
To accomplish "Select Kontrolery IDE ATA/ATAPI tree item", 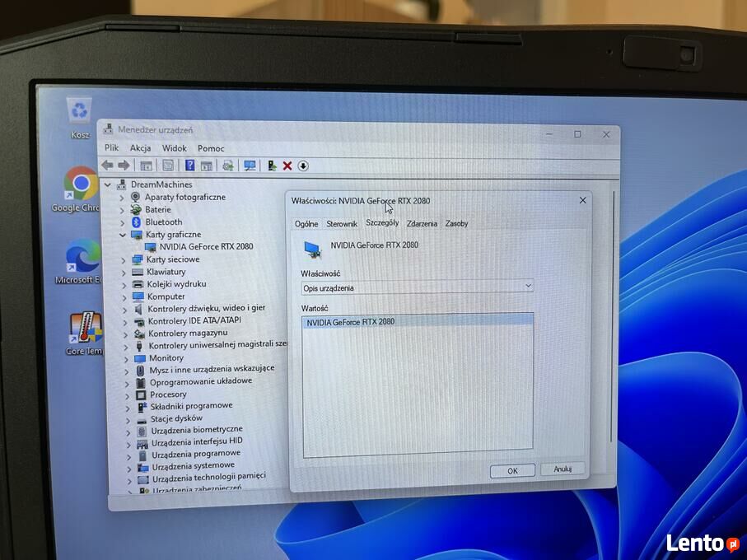I will pyautogui.click(x=194, y=321).
